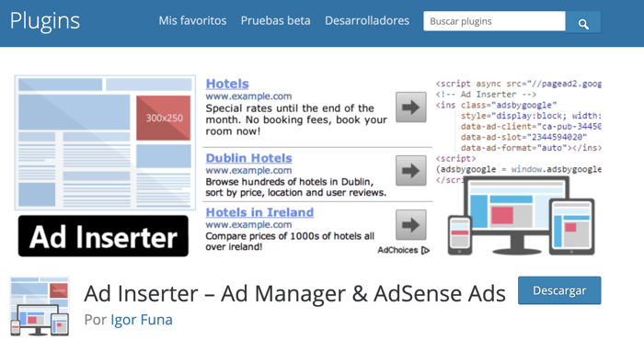The height and width of the screenshot is (351, 644).
Task: Click the Plugins header title
Action: (x=45, y=21)
